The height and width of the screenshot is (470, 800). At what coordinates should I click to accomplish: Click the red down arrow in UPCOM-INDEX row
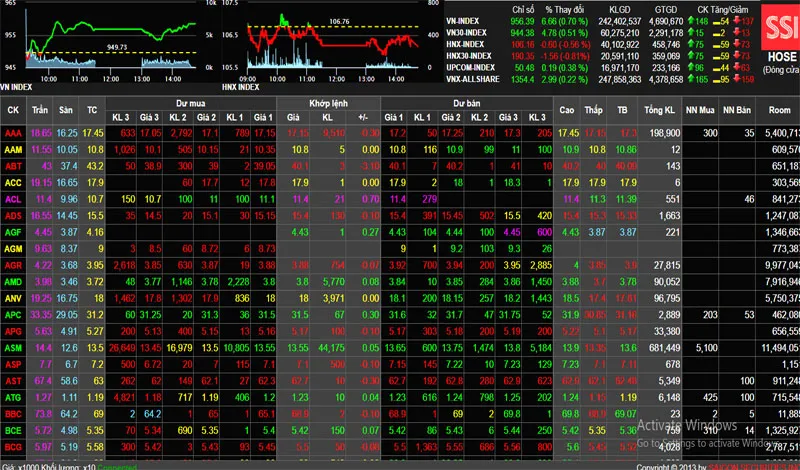click(736, 67)
